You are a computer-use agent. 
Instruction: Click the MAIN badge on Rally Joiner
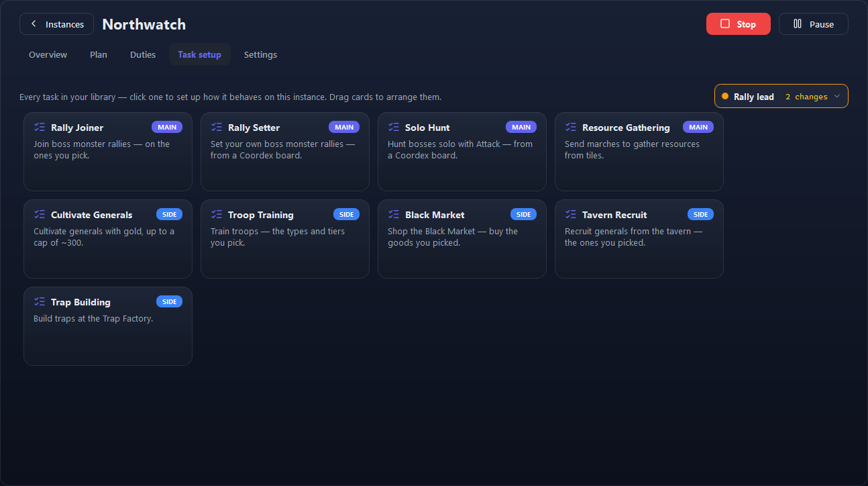[x=167, y=127]
